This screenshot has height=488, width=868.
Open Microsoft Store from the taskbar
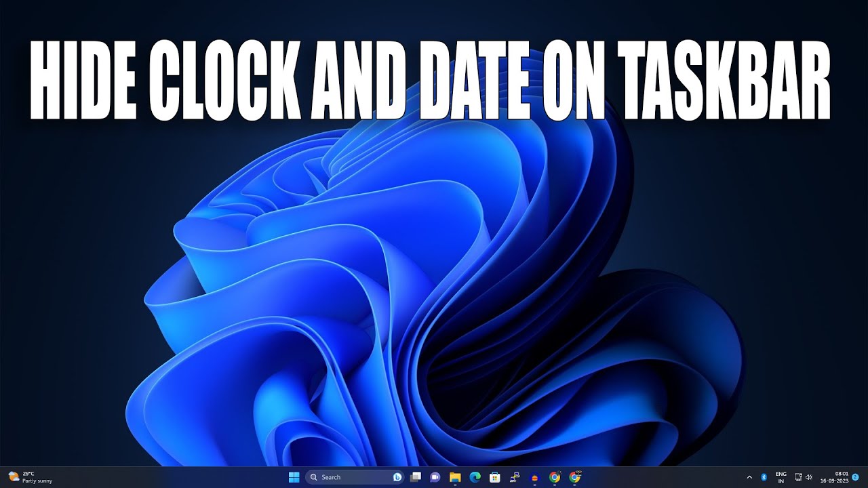495,477
